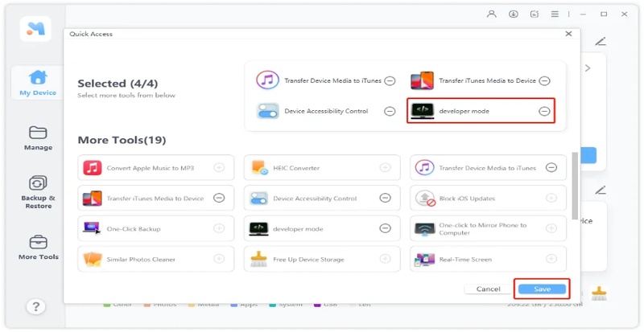The image size is (644, 332).
Task: Add Similar Photos Cleaner with plus button
Action: click(219, 259)
